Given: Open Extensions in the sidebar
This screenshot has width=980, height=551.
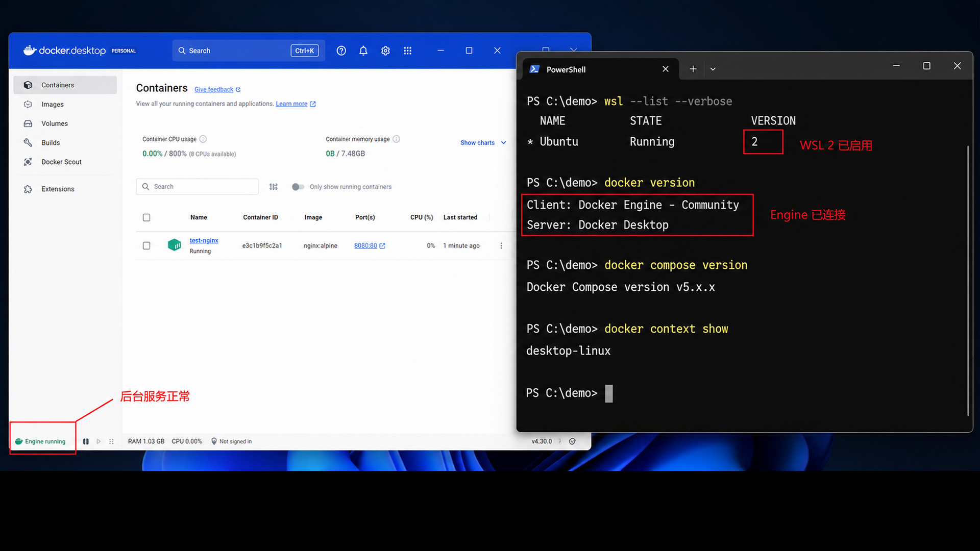Looking at the screenshot, I should 65,189.
